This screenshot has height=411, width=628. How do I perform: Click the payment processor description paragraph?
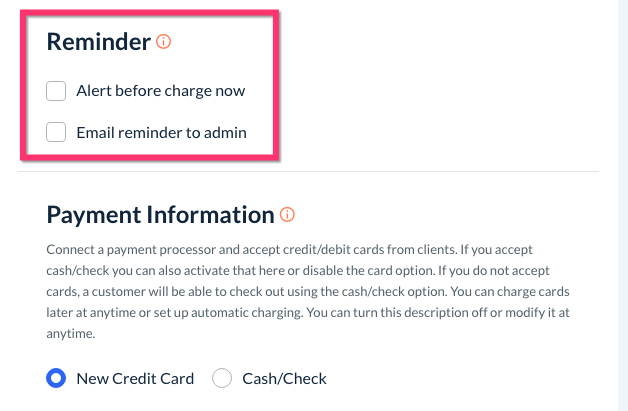(300, 290)
